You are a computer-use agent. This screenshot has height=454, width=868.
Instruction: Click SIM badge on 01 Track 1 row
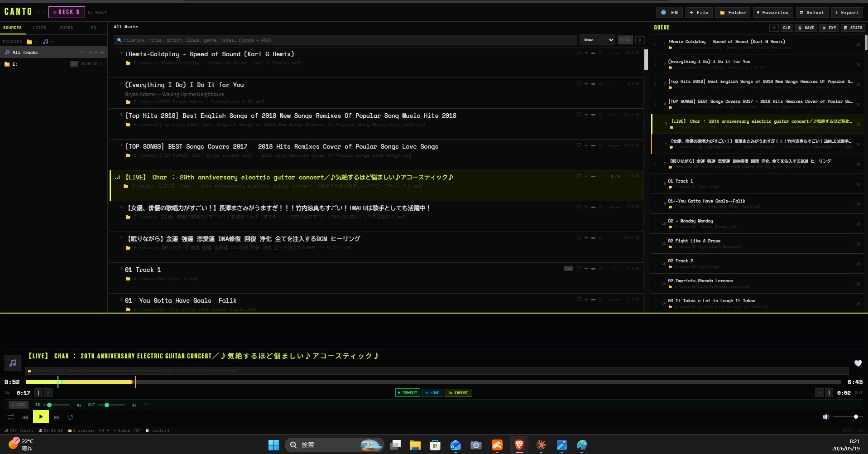[569, 269]
